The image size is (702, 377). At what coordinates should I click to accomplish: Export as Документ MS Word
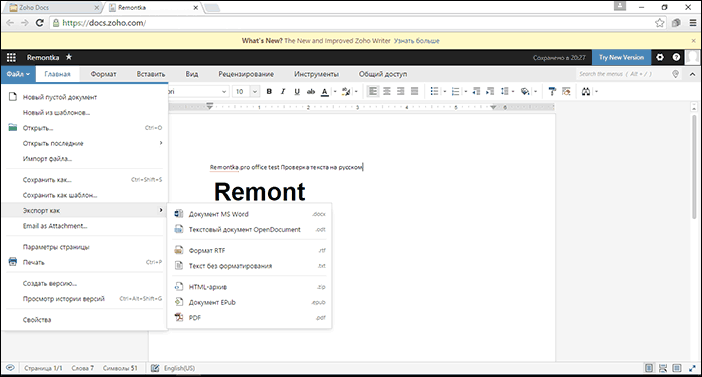249,214
